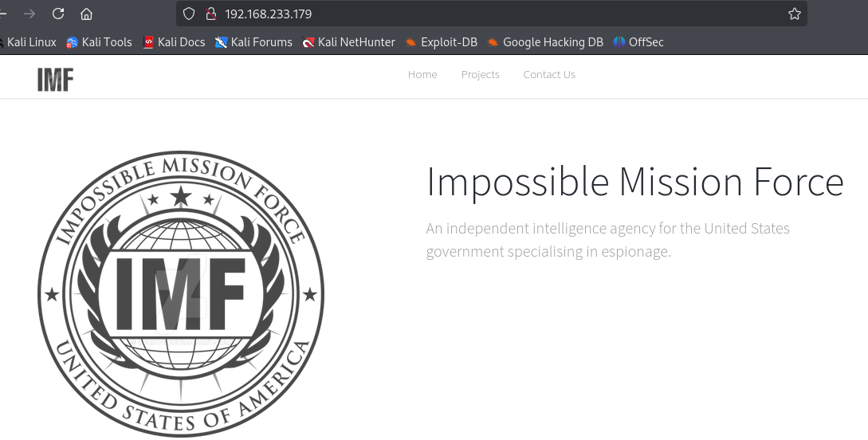Bookmark this page with the star icon
The image size is (868, 440).
click(x=795, y=14)
